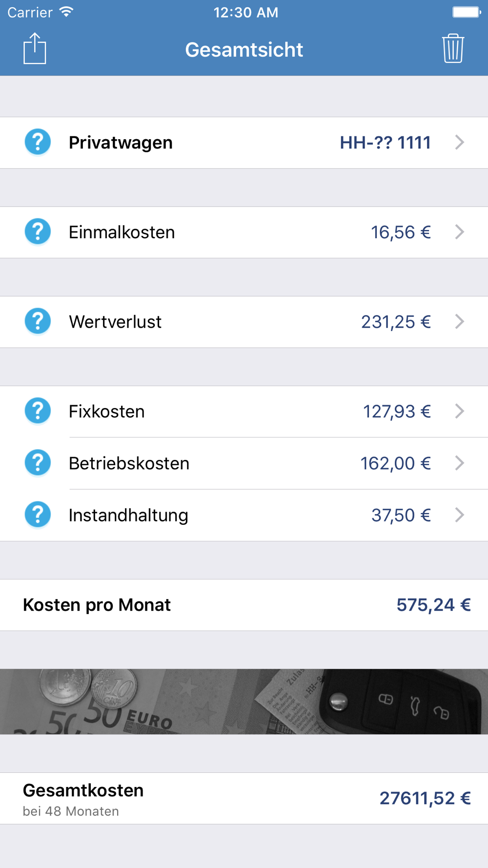Expand Privatwagen row chevron
Viewport: 488px width, 868px height.
[459, 143]
